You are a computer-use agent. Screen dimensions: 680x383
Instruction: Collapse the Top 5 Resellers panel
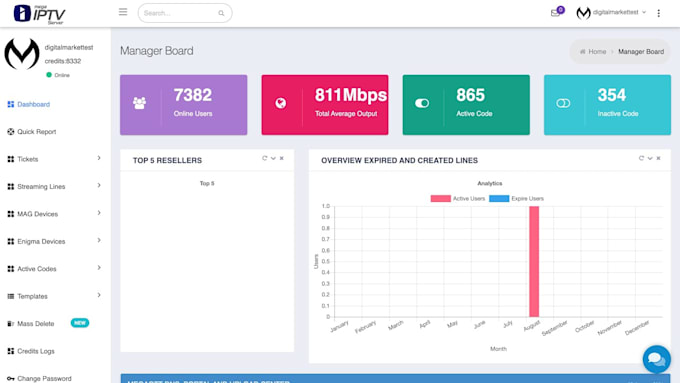pyautogui.click(x=273, y=158)
